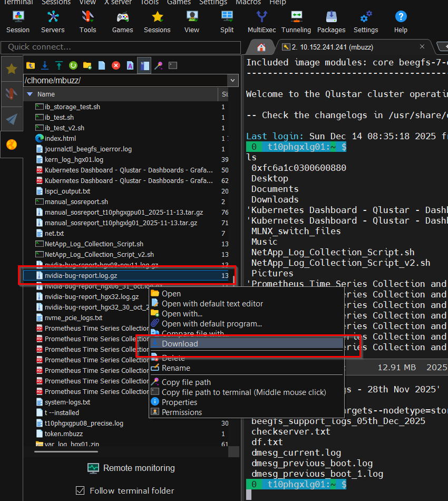This screenshot has height=501, width=448.
Task: Choose Properties in the context menu
Action: point(179,402)
